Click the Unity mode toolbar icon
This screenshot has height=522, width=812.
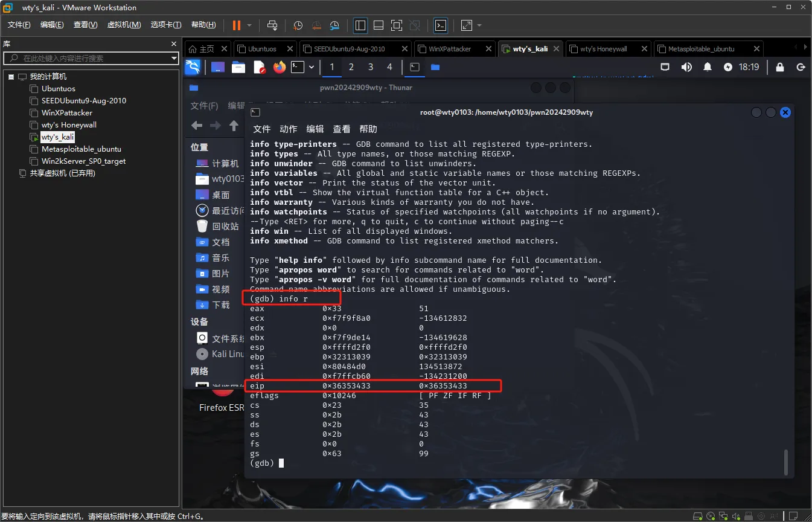[x=415, y=25]
